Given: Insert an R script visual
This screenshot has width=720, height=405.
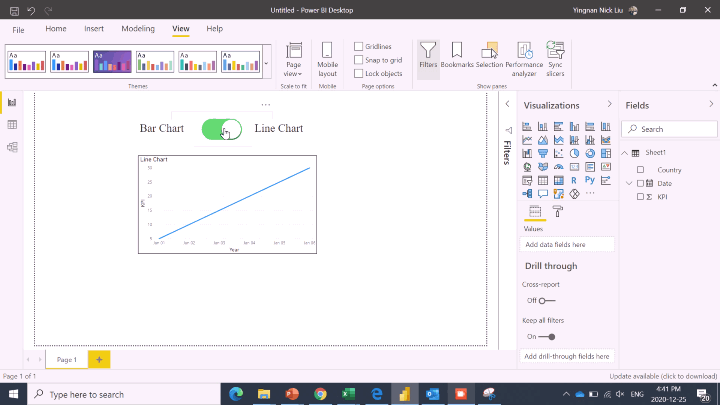Looking at the screenshot, I should coord(574,180).
